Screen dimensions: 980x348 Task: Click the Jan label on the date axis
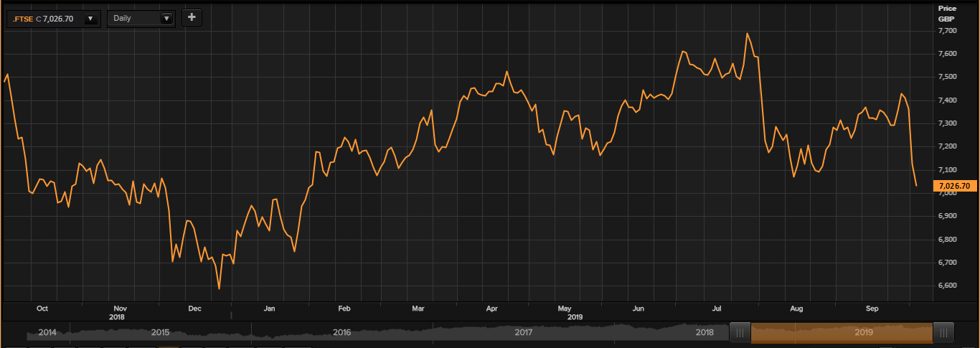click(270, 309)
